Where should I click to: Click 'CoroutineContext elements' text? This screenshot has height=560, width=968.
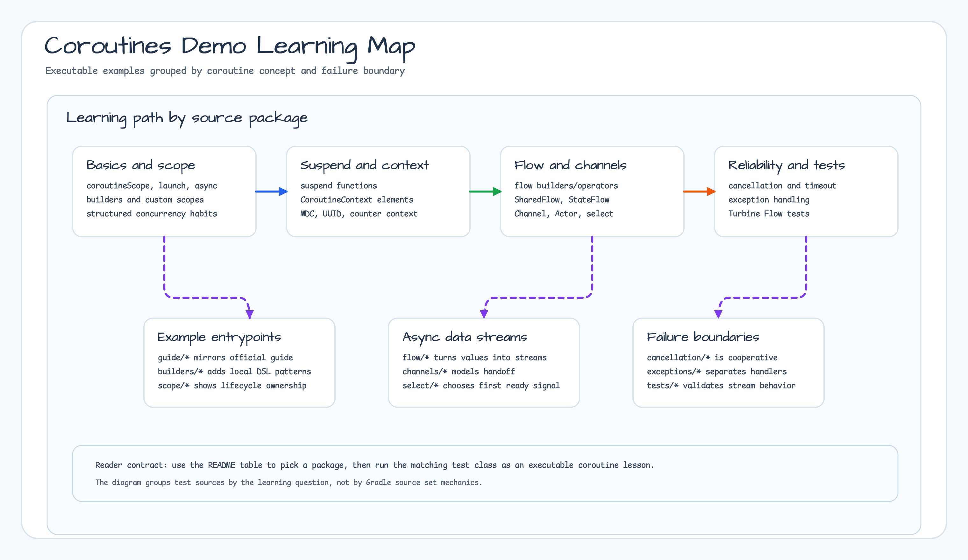point(357,199)
